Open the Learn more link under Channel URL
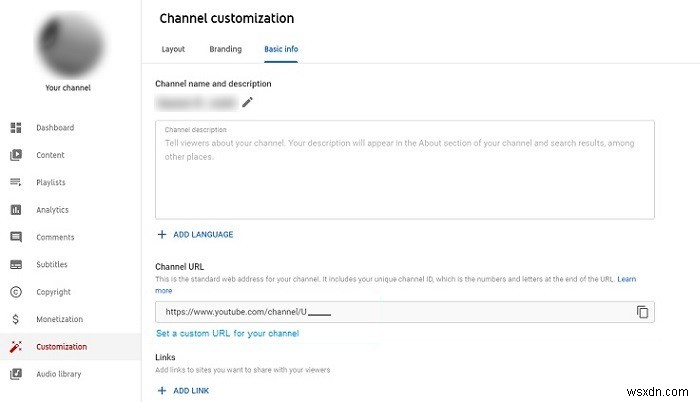This screenshot has width=700, height=402. point(626,279)
